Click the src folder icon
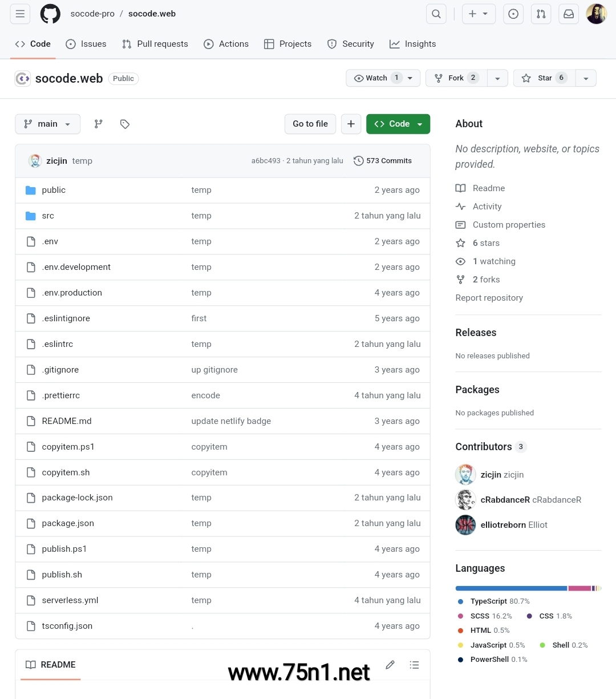The height and width of the screenshot is (699, 616). [31, 216]
